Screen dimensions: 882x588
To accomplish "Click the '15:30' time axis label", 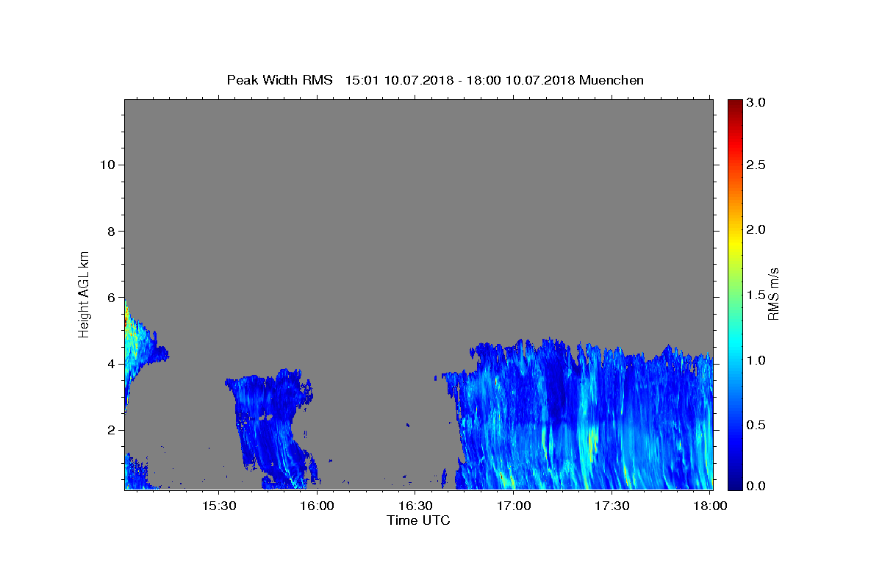I will [x=219, y=506].
